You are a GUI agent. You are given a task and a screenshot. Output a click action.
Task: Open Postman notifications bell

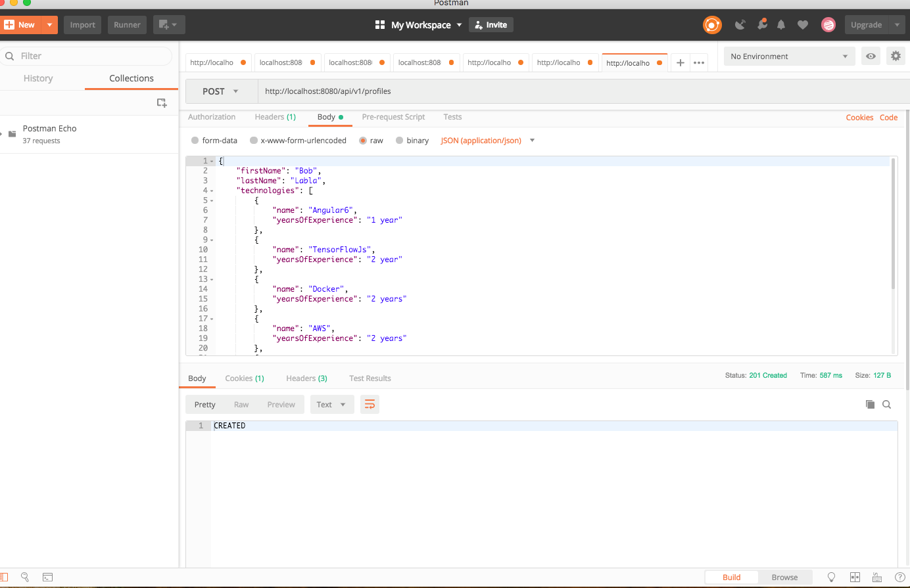click(781, 24)
